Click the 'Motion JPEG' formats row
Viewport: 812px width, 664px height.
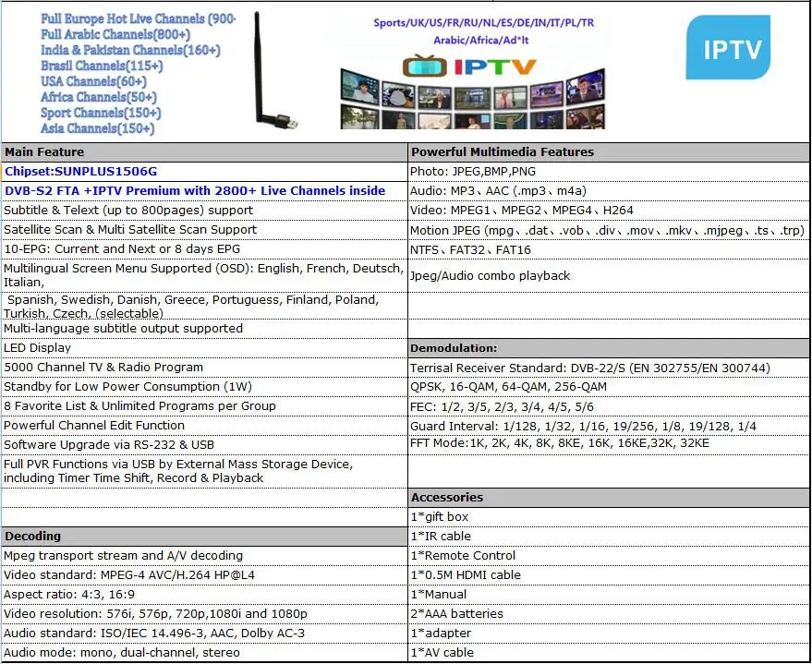[x=609, y=230]
